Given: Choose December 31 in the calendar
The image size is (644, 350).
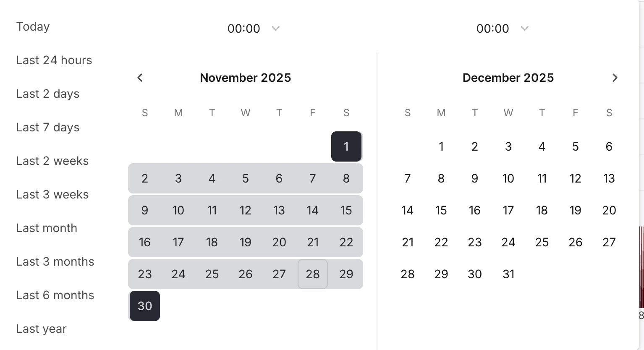Looking at the screenshot, I should tap(508, 274).
